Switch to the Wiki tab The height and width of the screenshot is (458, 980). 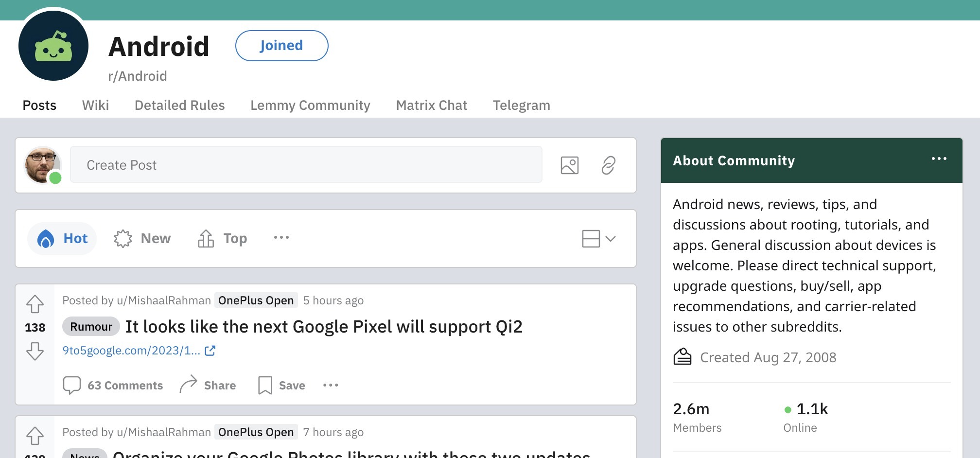pos(95,105)
